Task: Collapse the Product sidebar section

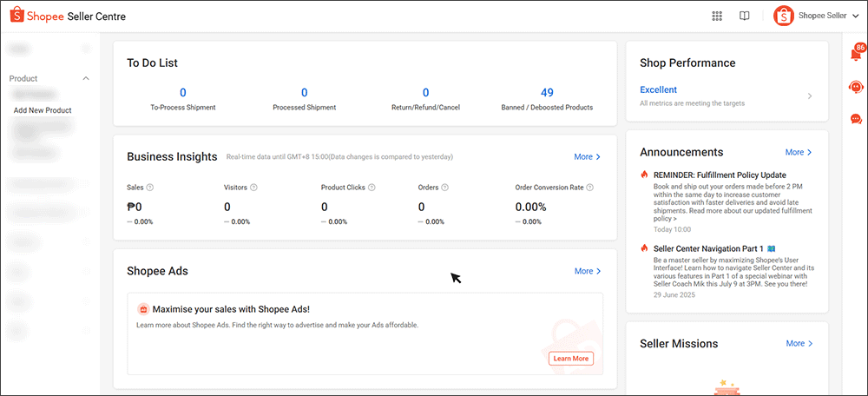Action: 85,78
